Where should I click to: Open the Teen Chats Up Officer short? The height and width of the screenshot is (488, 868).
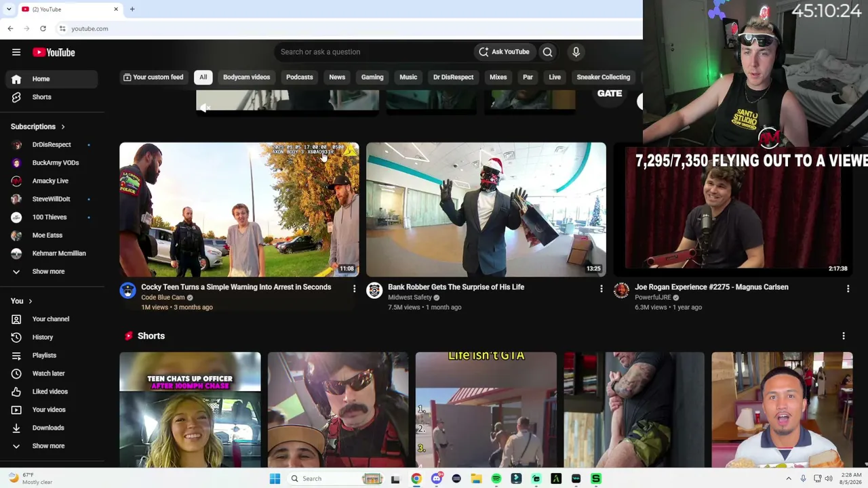tap(190, 409)
